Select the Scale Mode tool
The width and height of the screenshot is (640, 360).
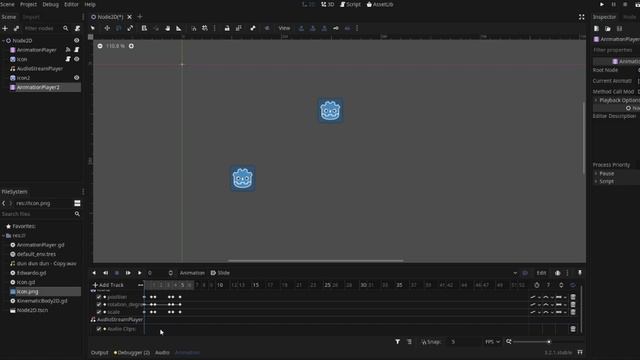pyautogui.click(x=130, y=28)
